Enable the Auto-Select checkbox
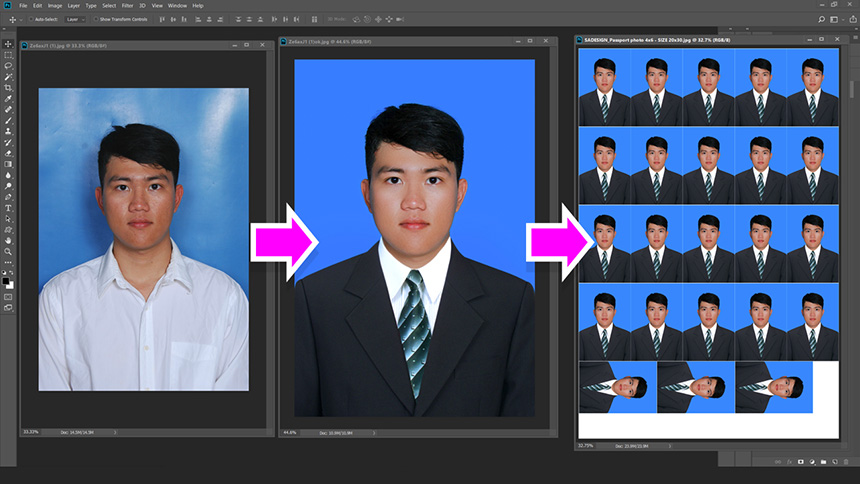Screen dimensions: 860x484 tap(30, 19)
